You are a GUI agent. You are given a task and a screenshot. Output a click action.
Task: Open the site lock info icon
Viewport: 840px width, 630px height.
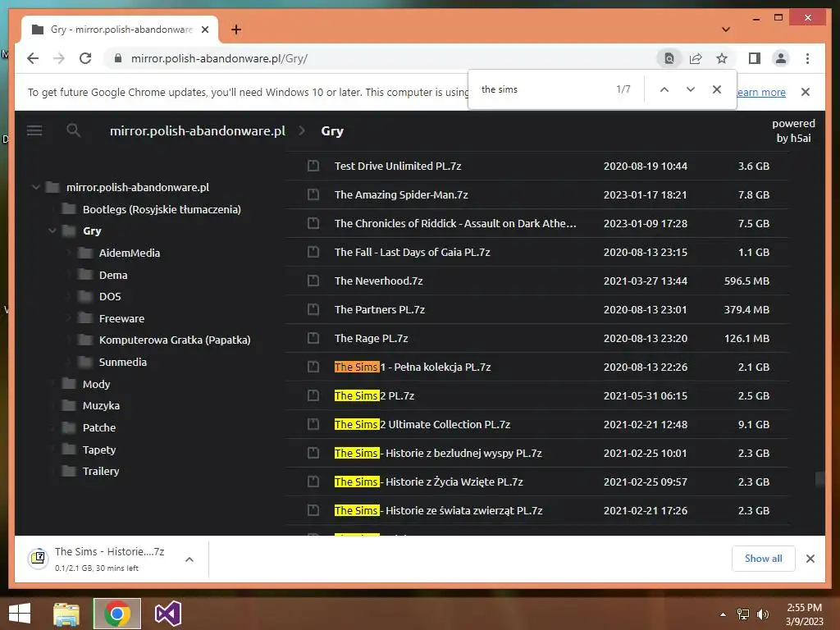[118, 58]
